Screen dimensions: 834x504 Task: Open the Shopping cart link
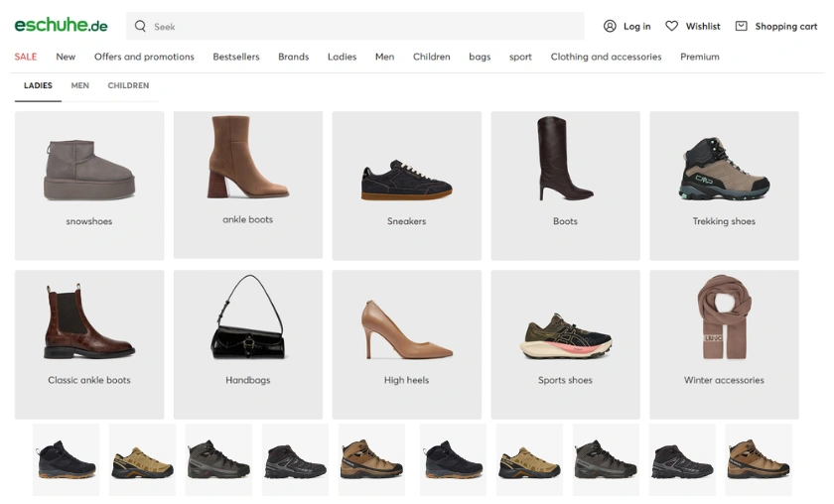click(x=785, y=26)
